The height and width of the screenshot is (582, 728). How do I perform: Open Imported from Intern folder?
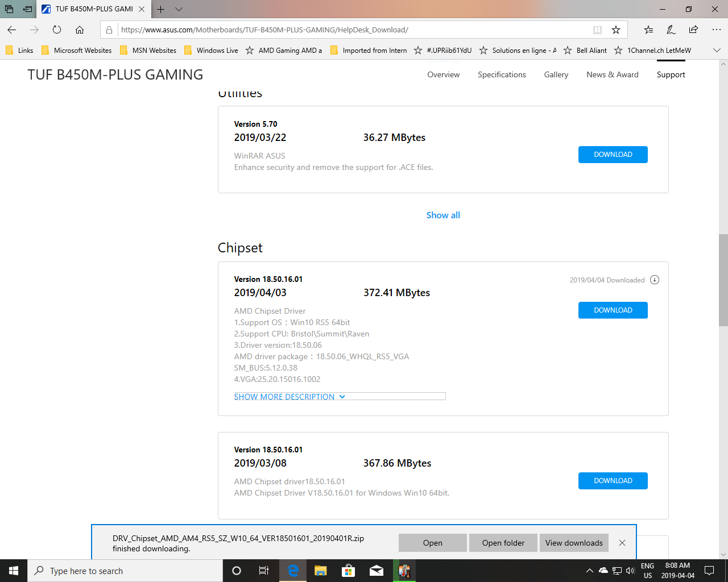[x=369, y=50]
